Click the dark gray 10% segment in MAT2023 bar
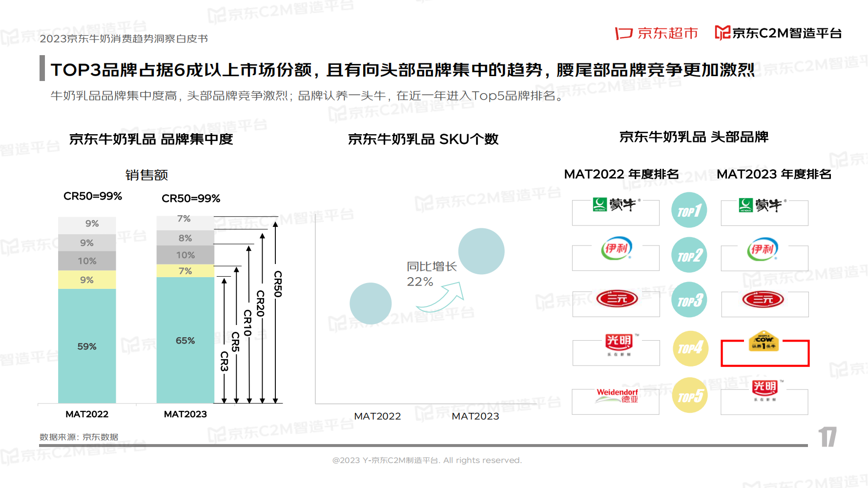Image resolution: width=868 pixels, height=488 pixels. (x=185, y=255)
